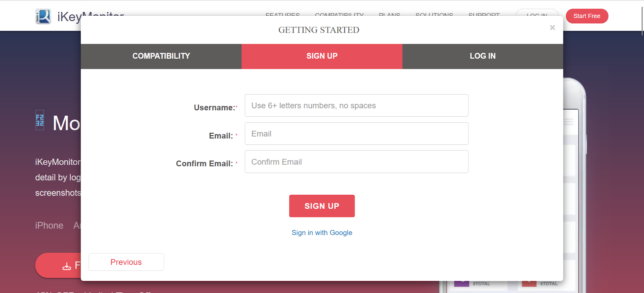Click the page scrollbar on right edge
Viewport: 644px width, 293px height.
[x=642, y=20]
